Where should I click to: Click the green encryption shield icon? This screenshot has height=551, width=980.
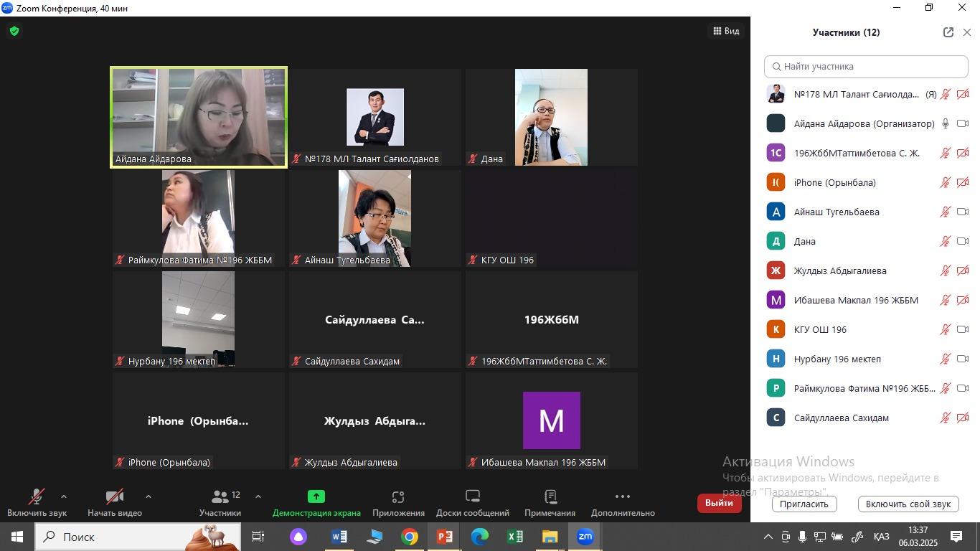14,32
